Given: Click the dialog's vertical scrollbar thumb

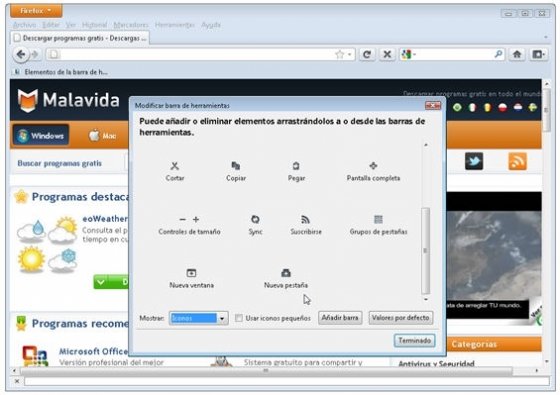Looking at the screenshot, I should 425,251.
